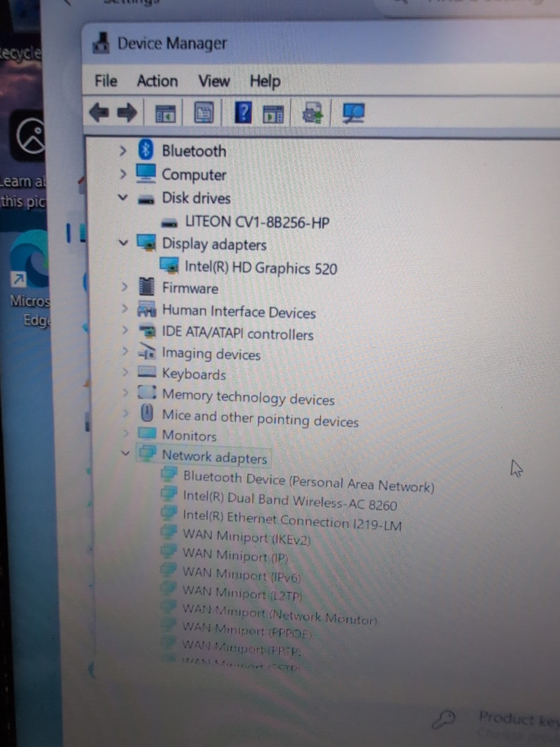Click the Keyboards category label
This screenshot has width=560, height=747.
click(x=194, y=373)
